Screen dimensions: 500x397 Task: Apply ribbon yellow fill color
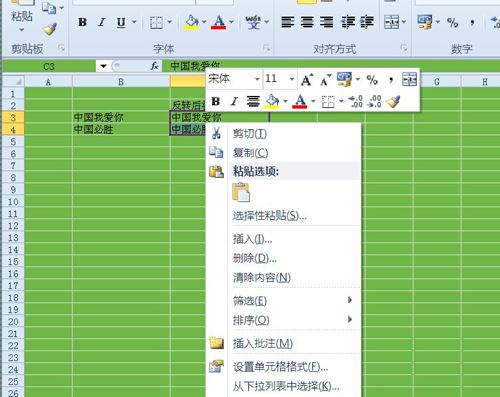click(x=192, y=22)
